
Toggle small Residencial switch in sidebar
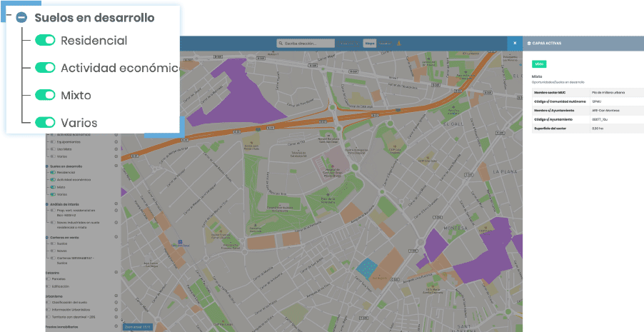tap(53, 173)
